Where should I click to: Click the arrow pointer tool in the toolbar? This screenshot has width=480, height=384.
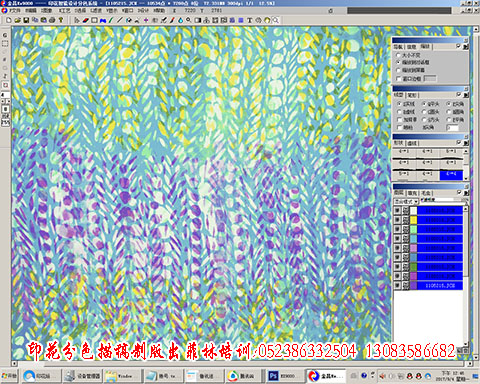[x=77, y=20]
